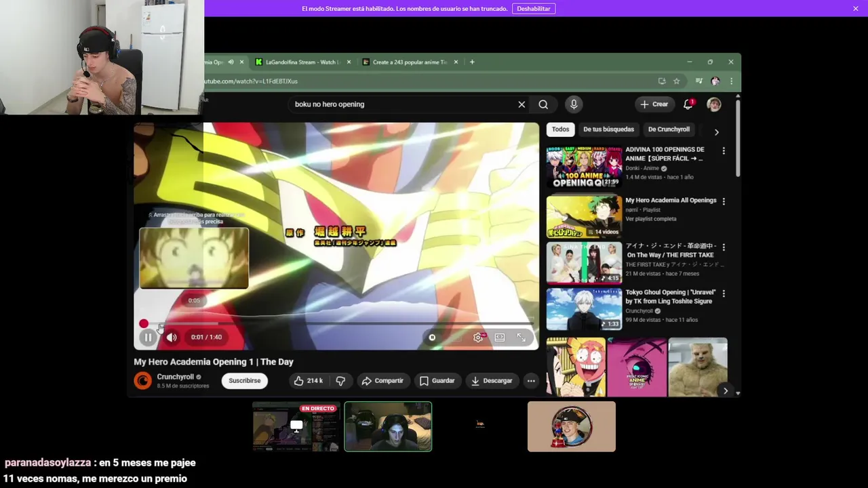Download the video with Descargar
The height and width of the screenshot is (488, 868).
coord(492,381)
